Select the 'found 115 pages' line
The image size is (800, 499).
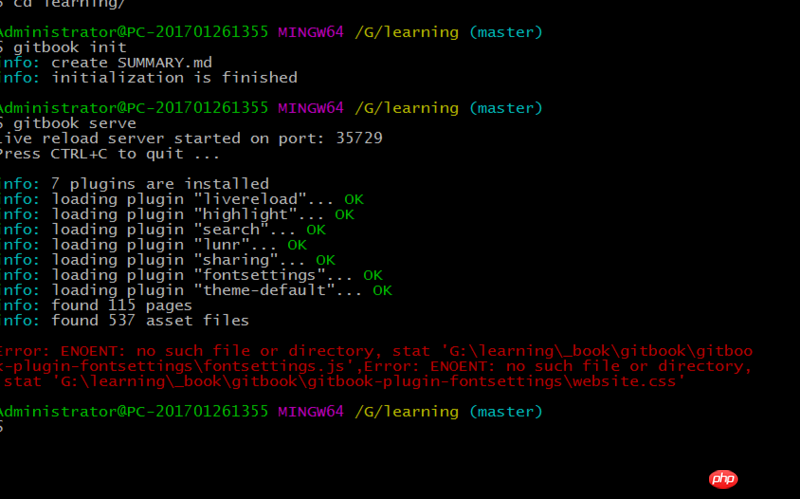[96, 306]
